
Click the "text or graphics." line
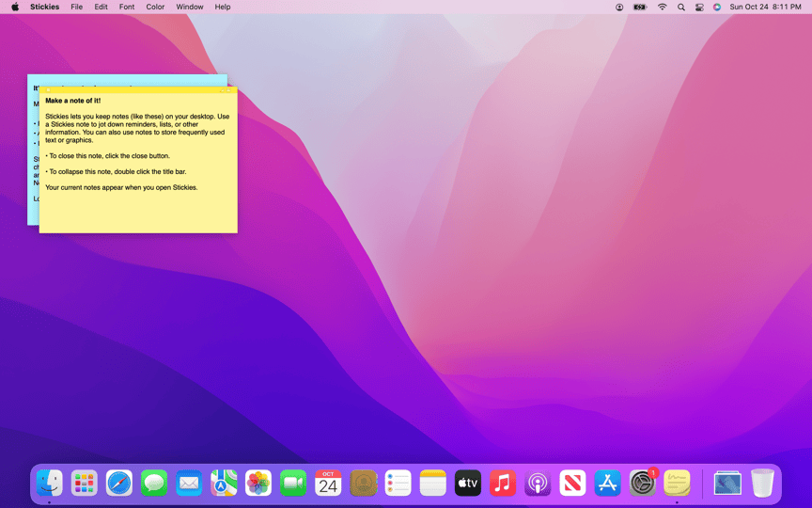coord(69,140)
